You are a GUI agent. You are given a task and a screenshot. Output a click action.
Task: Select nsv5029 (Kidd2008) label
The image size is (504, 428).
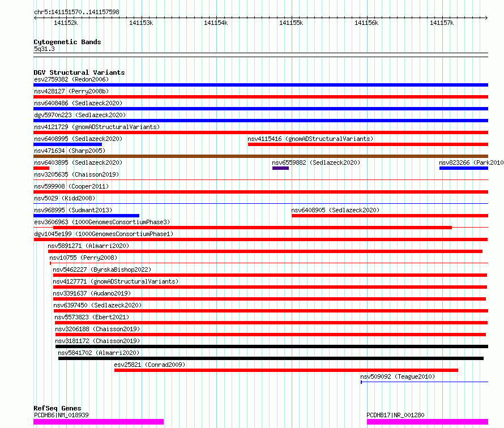tap(65, 198)
